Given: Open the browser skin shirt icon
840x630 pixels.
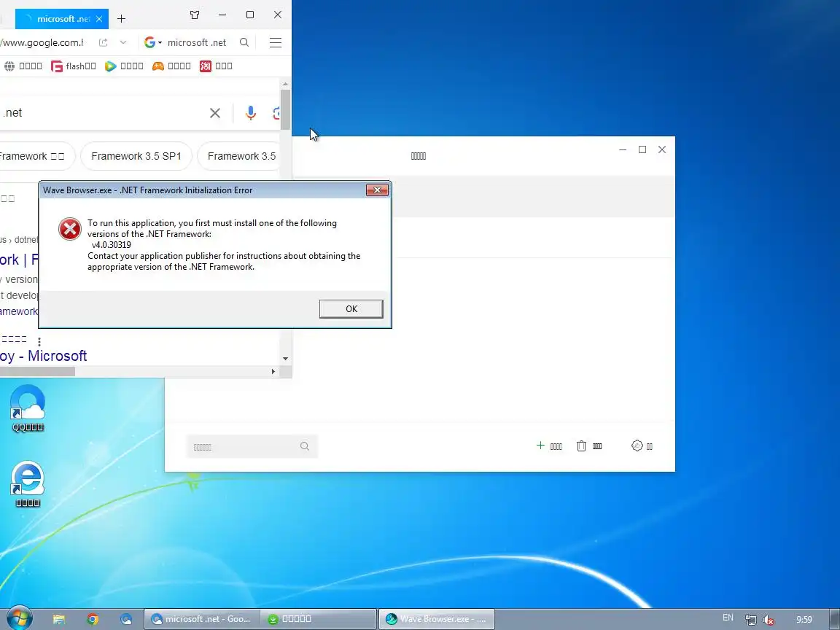Looking at the screenshot, I should pyautogui.click(x=195, y=15).
